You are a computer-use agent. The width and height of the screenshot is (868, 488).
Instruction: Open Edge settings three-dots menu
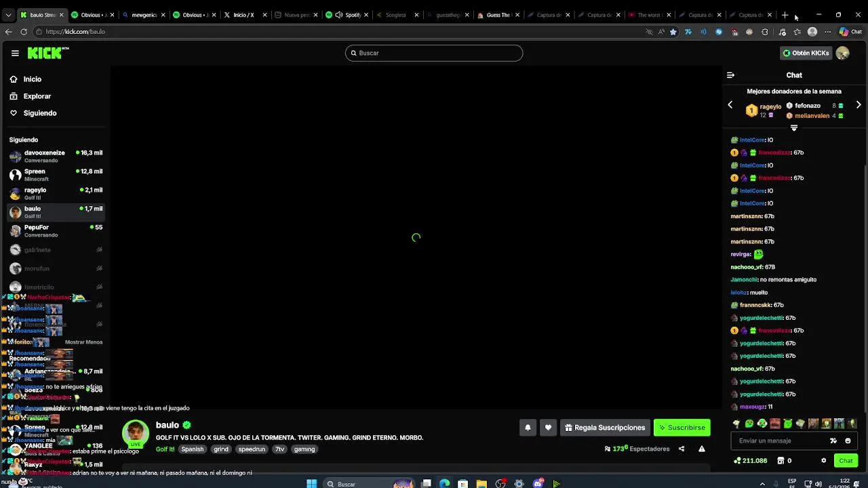point(827,32)
